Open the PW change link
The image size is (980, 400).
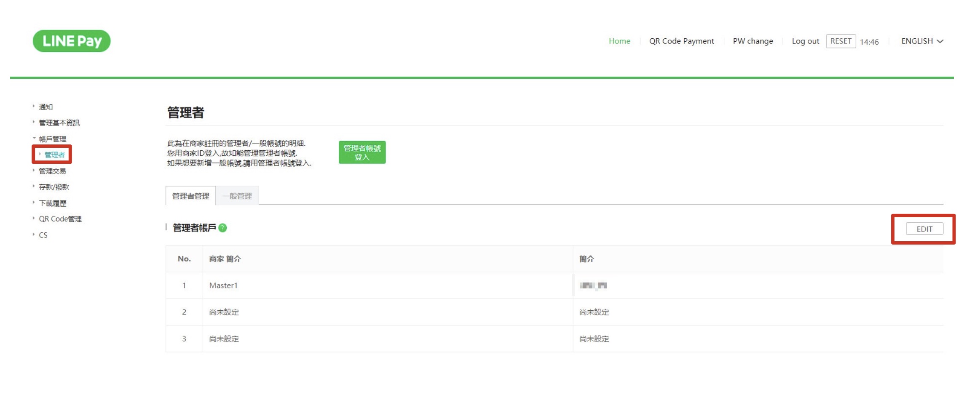(x=752, y=41)
